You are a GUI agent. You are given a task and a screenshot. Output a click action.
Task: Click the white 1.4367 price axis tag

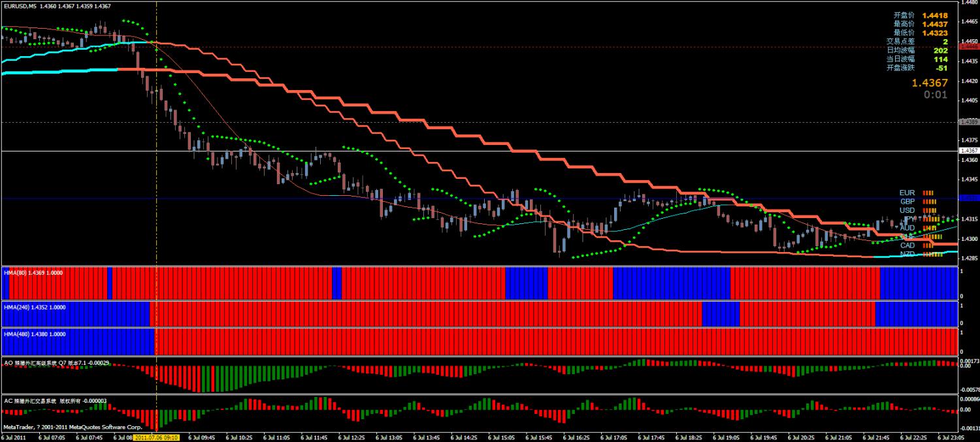click(x=968, y=151)
